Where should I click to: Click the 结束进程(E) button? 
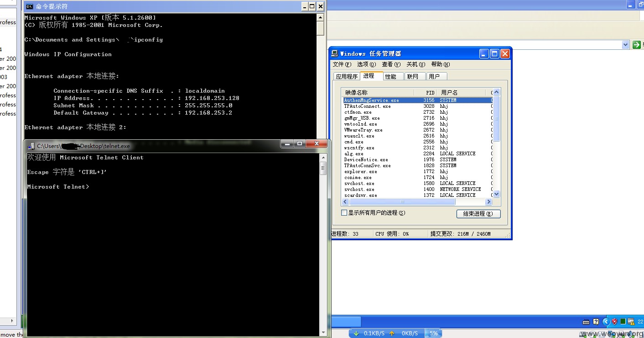click(x=478, y=214)
